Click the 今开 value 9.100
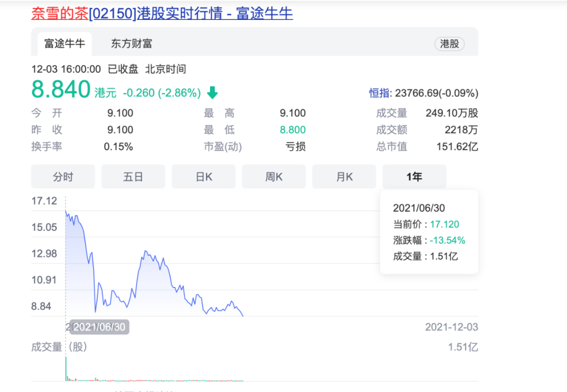The height and width of the screenshot is (392, 567). click(120, 113)
